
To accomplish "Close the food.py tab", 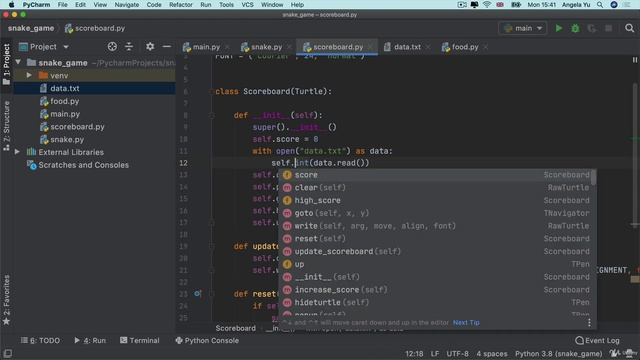I will [x=486, y=47].
